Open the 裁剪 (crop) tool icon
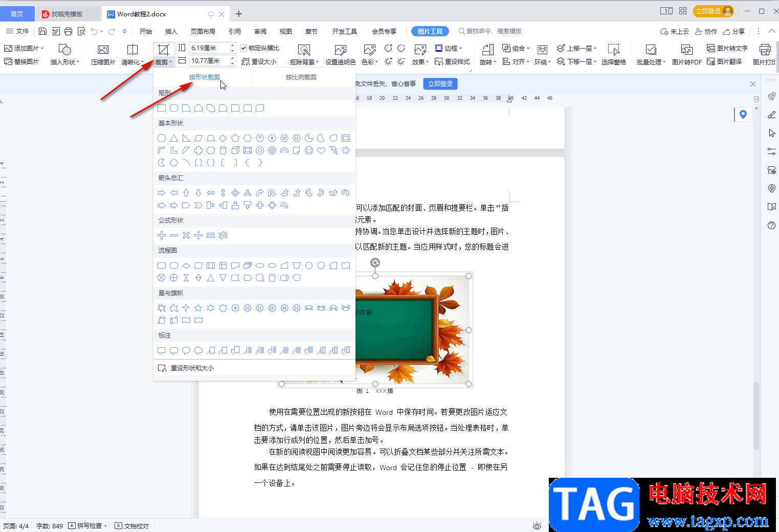The width and height of the screenshot is (779, 532). pos(163,50)
